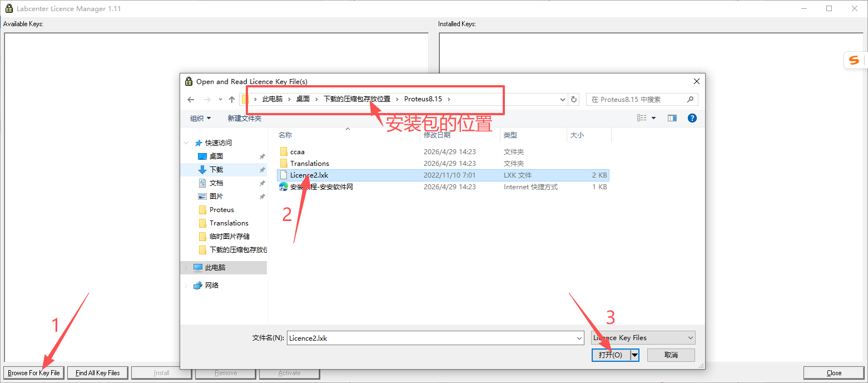Screen dimensions: 868x383
Task: Click 桌面 in the address breadcrumb
Action: 303,99
